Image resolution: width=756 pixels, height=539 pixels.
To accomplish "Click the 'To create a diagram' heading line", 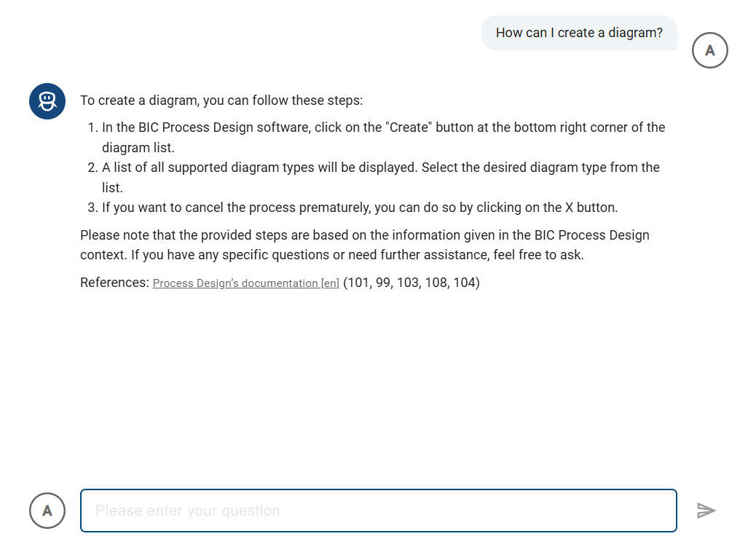I will point(221,100).
